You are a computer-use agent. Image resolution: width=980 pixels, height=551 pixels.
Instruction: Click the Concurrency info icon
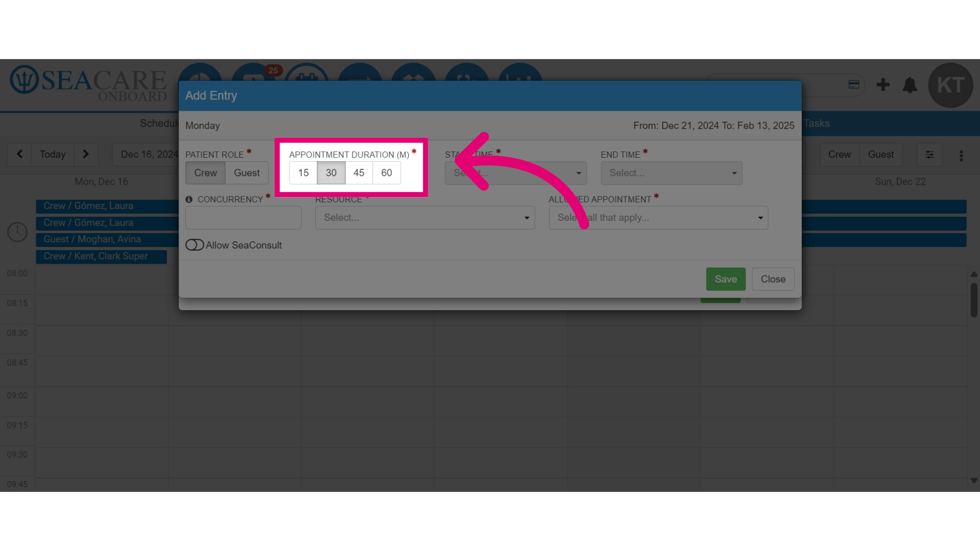tap(189, 199)
